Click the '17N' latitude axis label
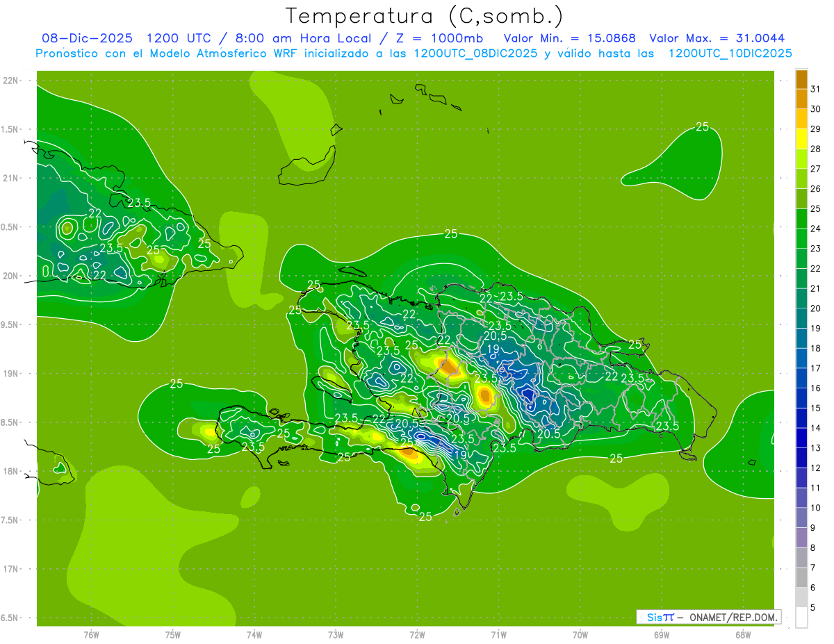 tap(10, 569)
